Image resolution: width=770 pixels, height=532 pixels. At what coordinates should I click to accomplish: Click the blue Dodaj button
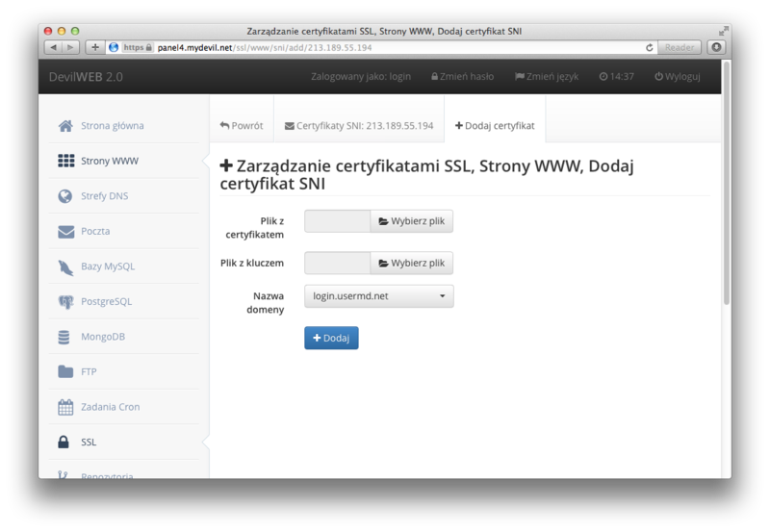(331, 338)
